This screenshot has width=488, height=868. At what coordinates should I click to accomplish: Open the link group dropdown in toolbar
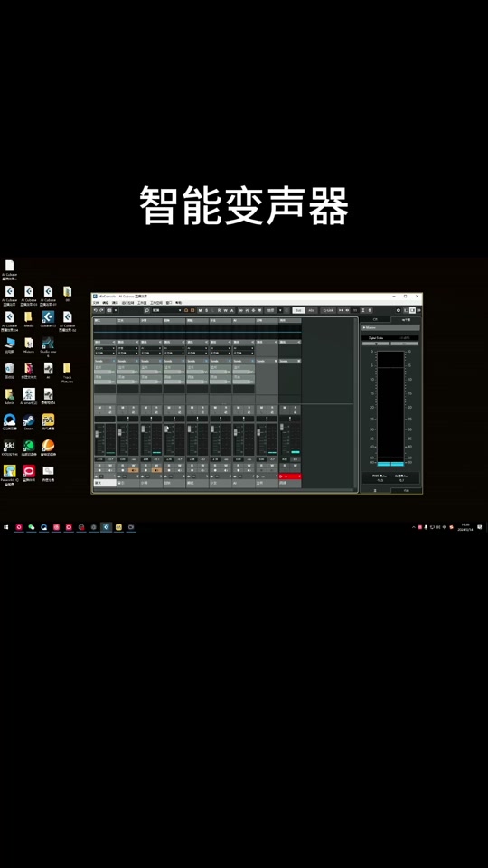[x=280, y=310]
